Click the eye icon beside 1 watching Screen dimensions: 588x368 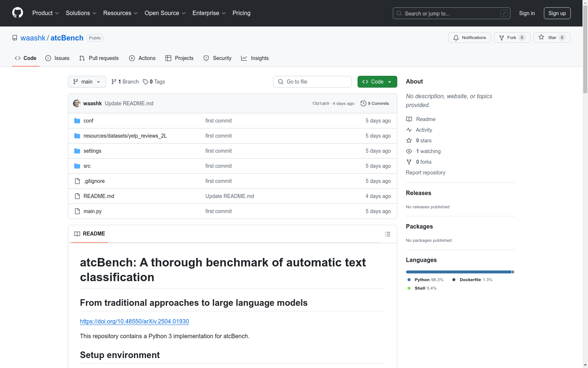[x=409, y=151]
